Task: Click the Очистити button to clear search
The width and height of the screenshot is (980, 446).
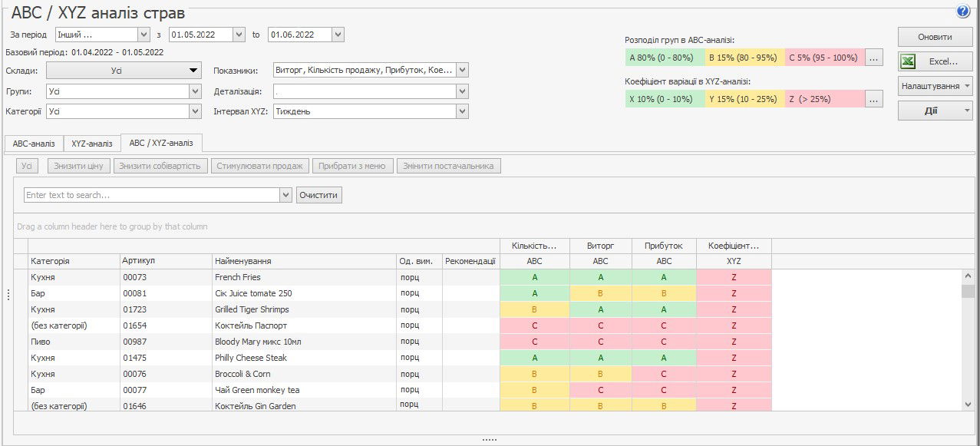Action: pos(318,195)
